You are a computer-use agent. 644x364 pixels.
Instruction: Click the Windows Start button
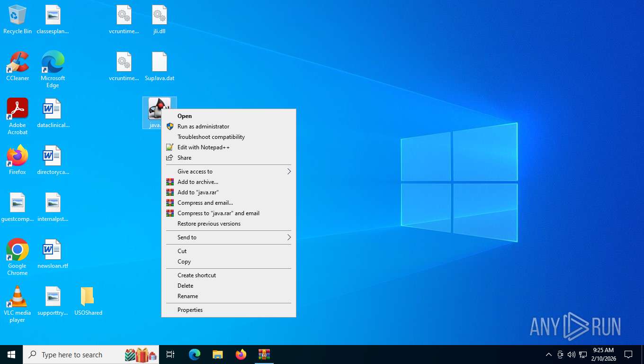(x=11, y=355)
